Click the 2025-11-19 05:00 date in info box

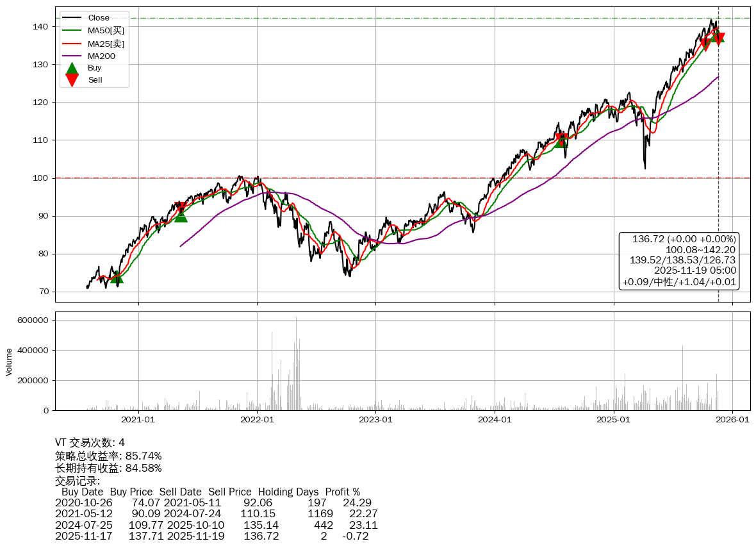tap(694, 271)
